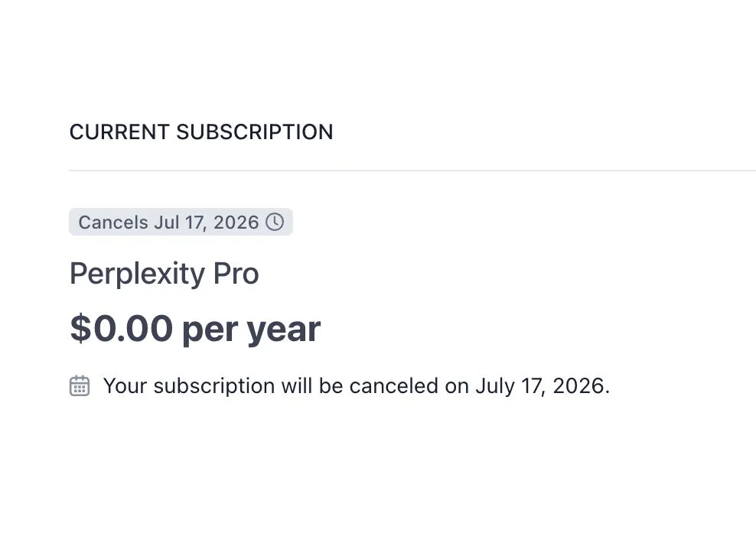This screenshot has height=546, width=756.
Task: Click the subscription will be canceled notice text
Action: 356,385
